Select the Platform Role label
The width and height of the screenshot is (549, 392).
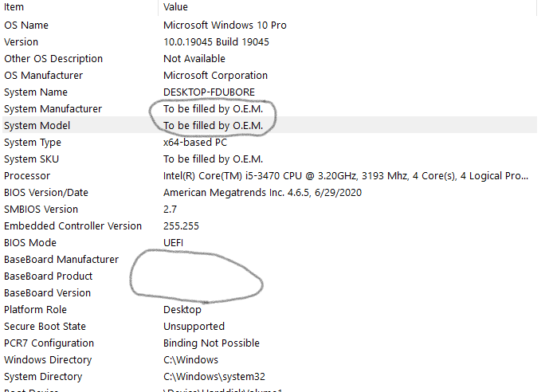click(35, 310)
